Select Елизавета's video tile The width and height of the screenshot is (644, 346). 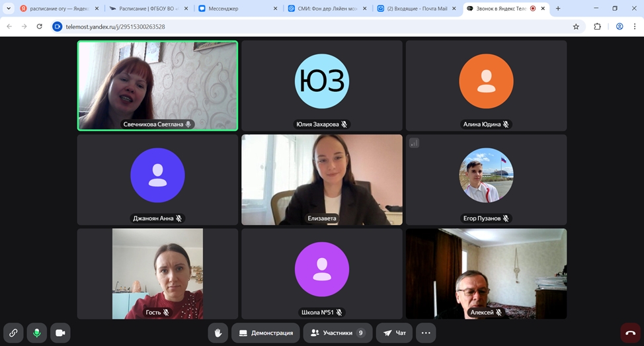(321, 180)
